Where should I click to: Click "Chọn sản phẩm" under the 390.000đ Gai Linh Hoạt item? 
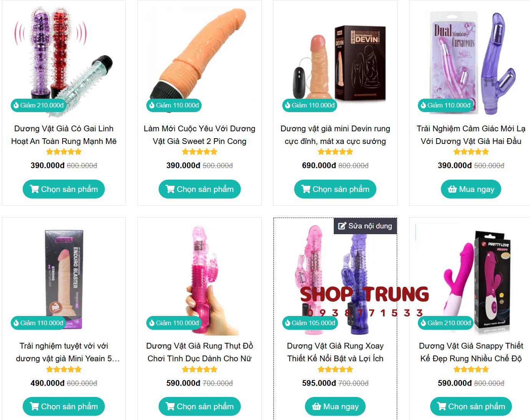click(64, 189)
